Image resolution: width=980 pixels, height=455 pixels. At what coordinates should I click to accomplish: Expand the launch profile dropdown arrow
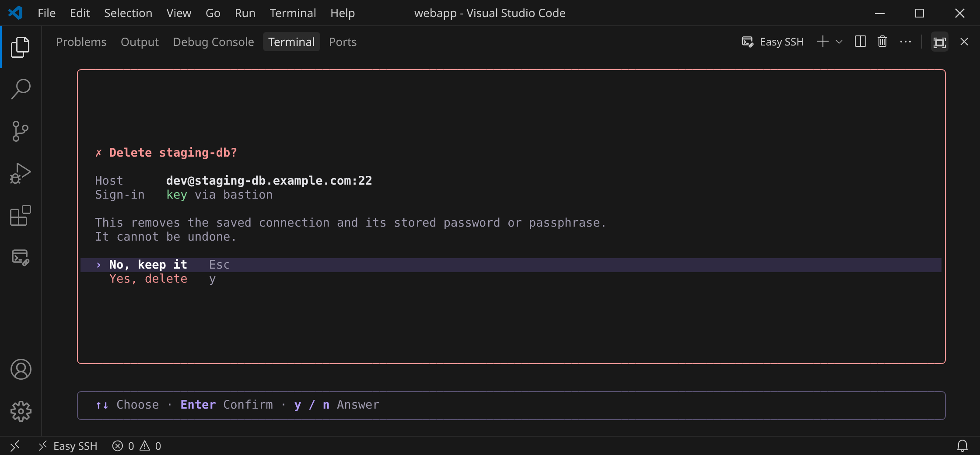[x=839, y=42]
